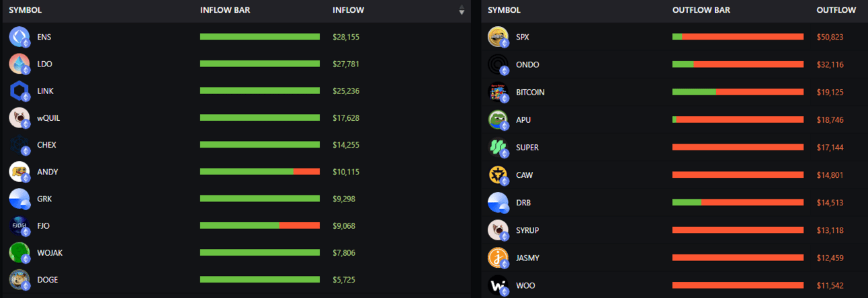
Task: Sort by the INFLOW column arrow
Action: point(462,10)
